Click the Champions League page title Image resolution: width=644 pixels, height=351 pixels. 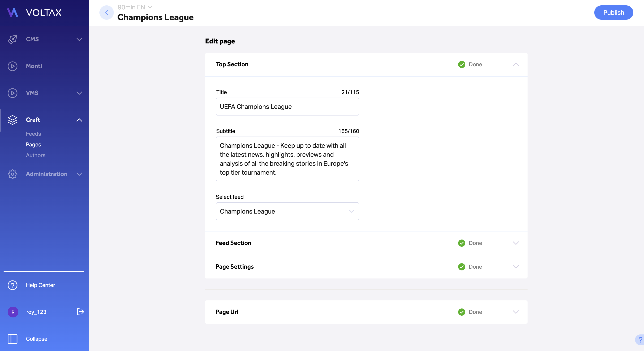pyautogui.click(x=155, y=17)
